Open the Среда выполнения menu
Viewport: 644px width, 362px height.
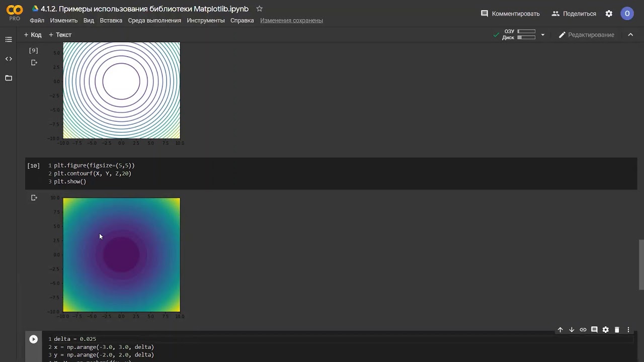[x=154, y=21]
